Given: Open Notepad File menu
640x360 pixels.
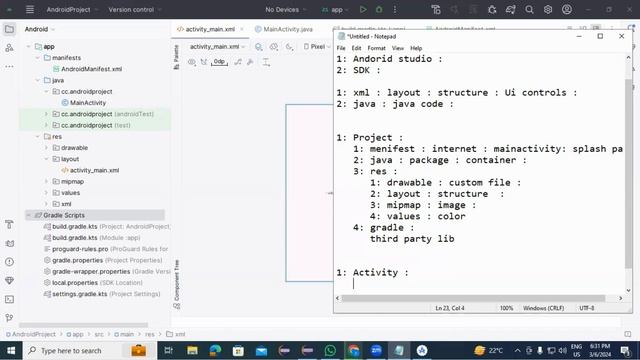Looking at the screenshot, I should [341, 48].
